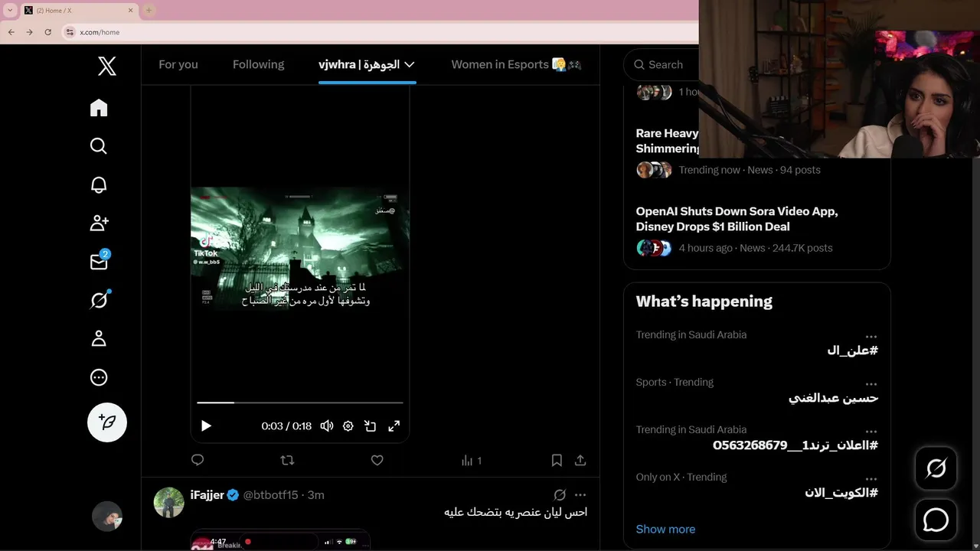
Task: Open OpenAI Shuts Down Sora news story
Action: tap(737, 219)
